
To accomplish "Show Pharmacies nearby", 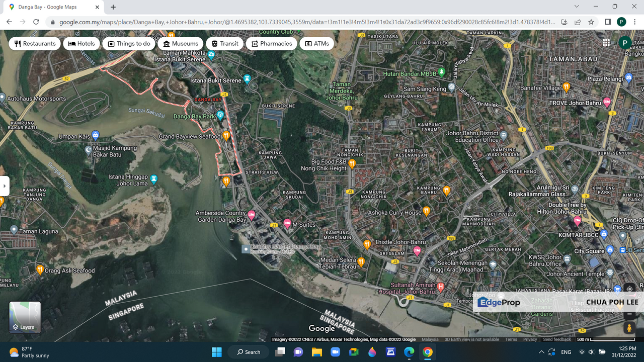I will (272, 44).
